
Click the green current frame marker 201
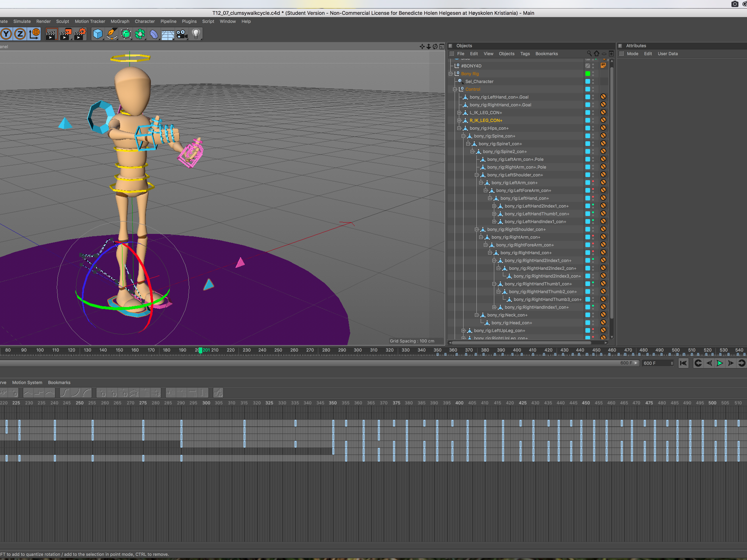(201, 350)
